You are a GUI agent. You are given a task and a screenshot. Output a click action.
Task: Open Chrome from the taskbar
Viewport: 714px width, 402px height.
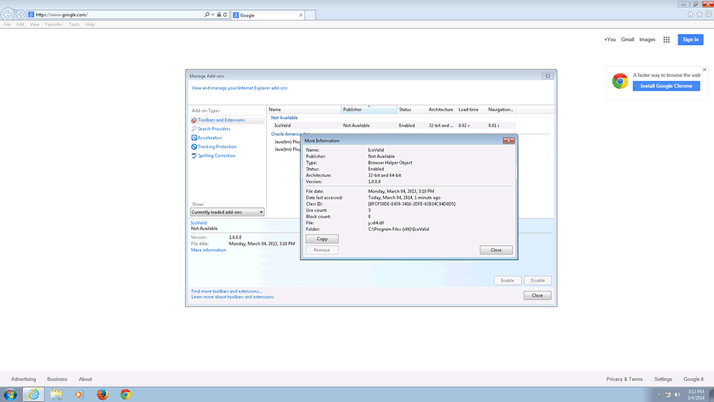125,395
